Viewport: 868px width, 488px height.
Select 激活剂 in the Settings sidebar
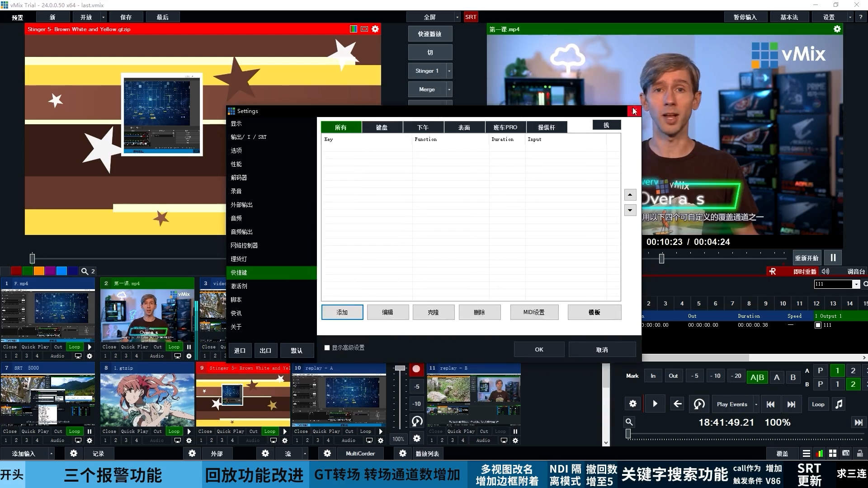[x=239, y=286]
